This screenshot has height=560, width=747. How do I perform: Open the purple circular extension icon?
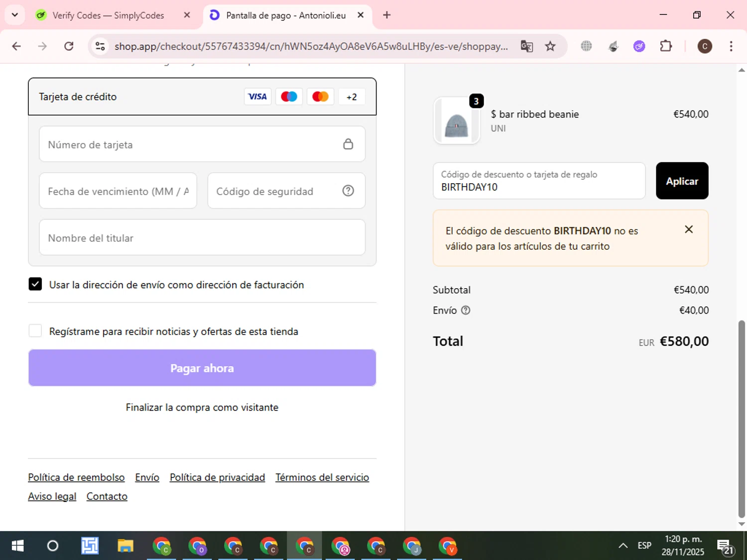639,46
